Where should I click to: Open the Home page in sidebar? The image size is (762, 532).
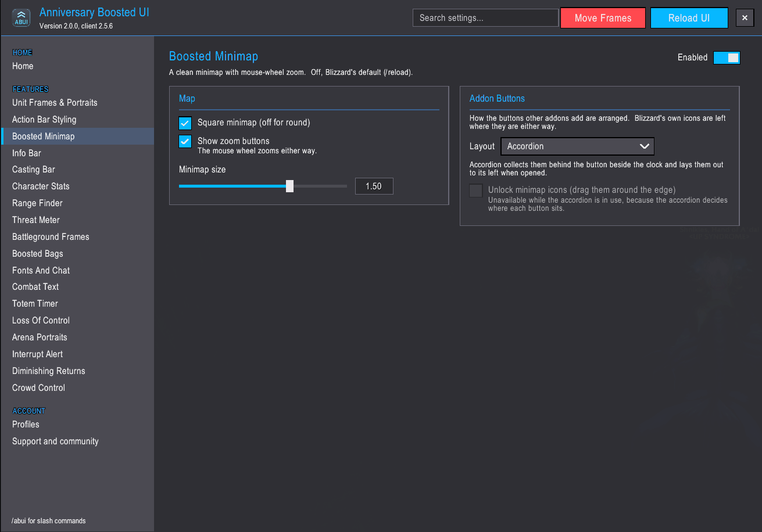[x=77, y=66]
